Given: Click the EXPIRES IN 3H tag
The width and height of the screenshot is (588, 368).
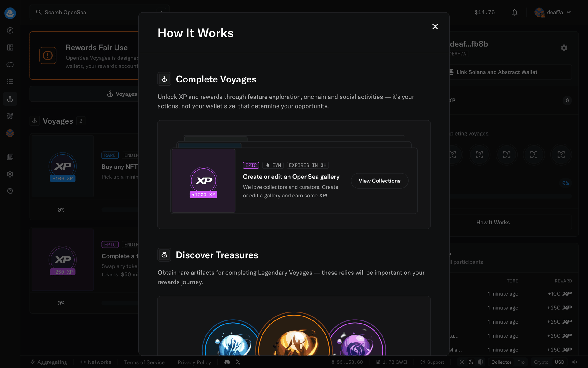Looking at the screenshot, I should point(307,165).
